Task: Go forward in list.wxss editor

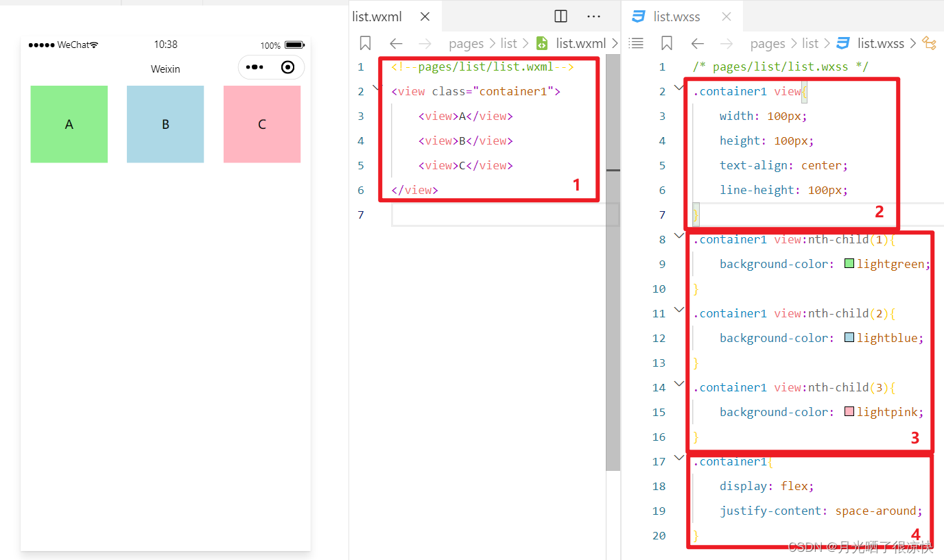Action: click(727, 44)
